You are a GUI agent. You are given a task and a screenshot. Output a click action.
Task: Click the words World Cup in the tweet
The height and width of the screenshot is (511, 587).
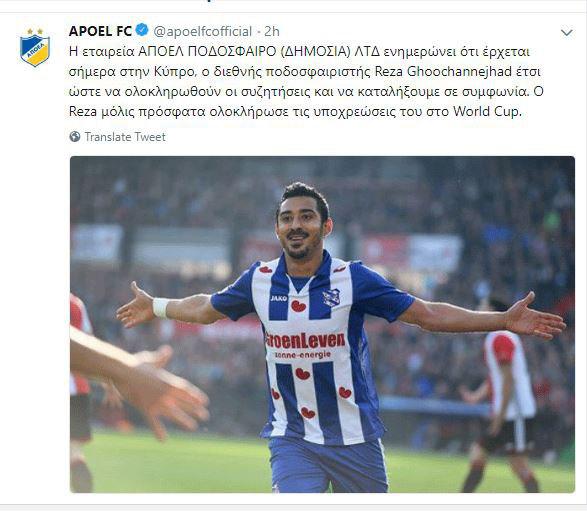486,112
